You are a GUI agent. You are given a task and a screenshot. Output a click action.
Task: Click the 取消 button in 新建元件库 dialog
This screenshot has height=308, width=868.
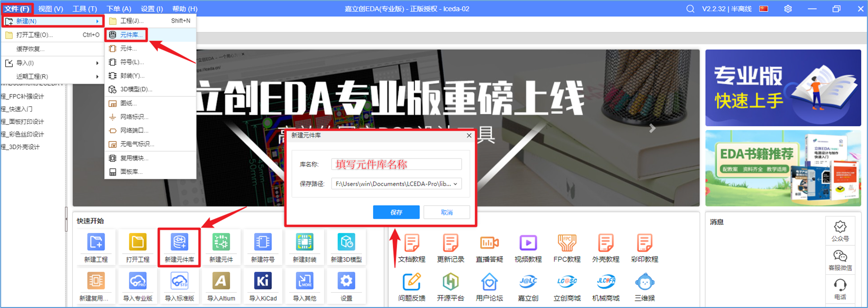point(446,212)
